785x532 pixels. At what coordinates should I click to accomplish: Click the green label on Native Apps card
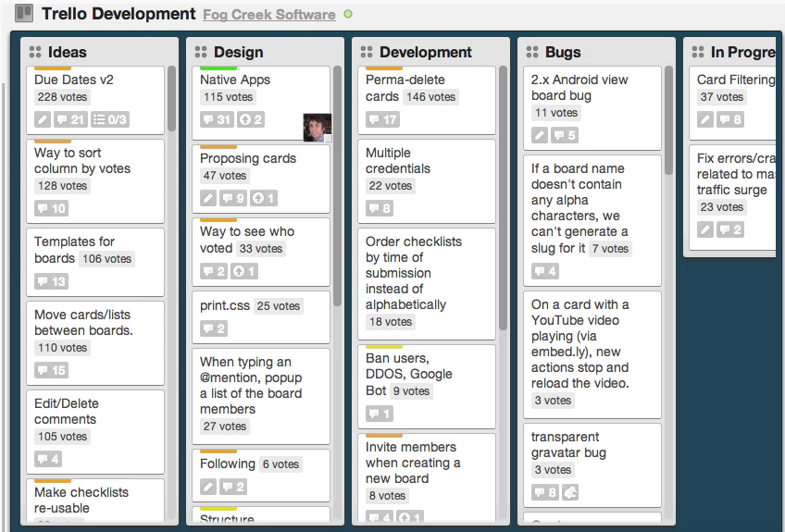click(218, 68)
